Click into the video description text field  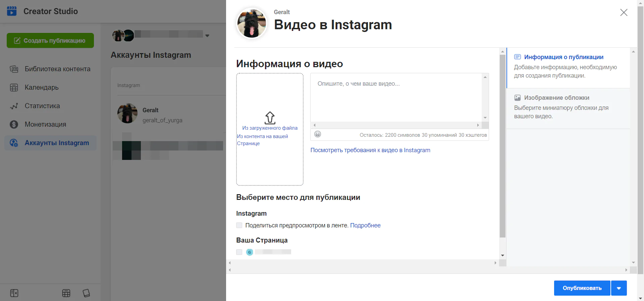point(396,97)
